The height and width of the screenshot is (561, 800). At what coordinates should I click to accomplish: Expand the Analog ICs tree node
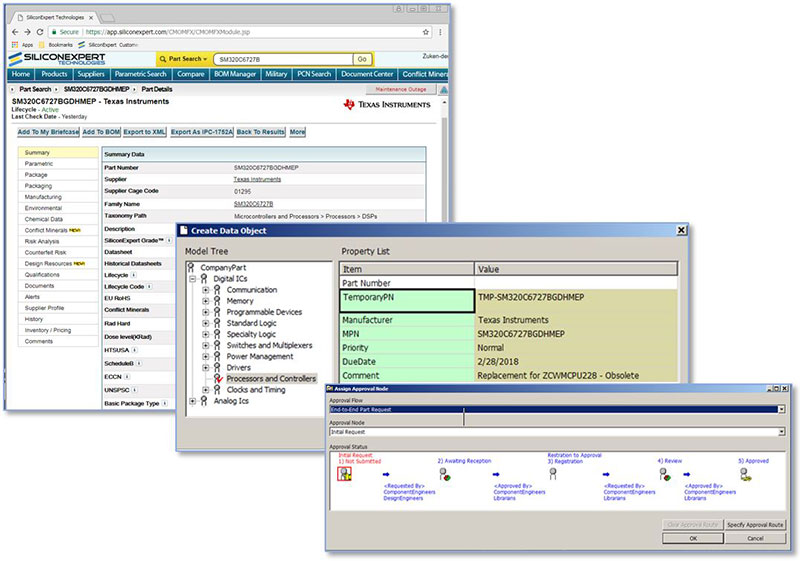(x=193, y=401)
